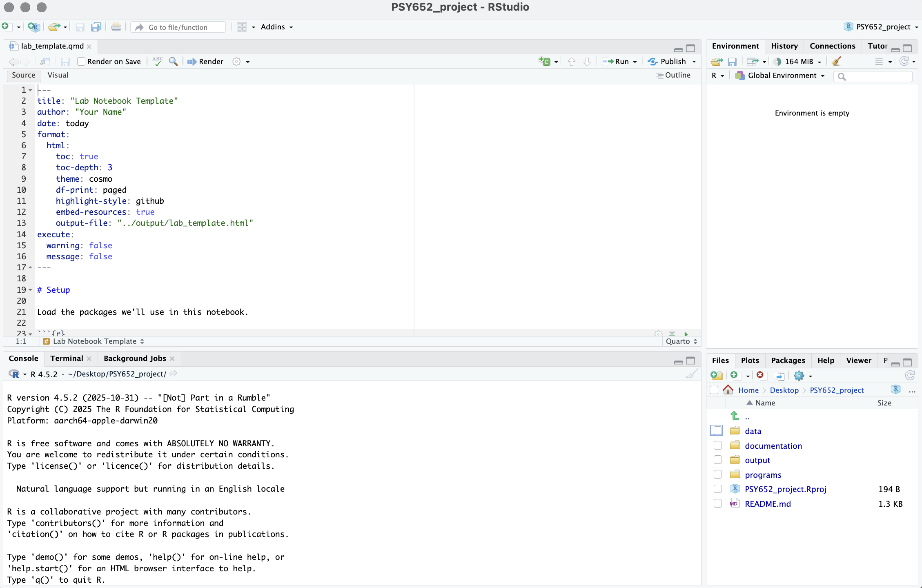This screenshot has width=922, height=588.
Task: Switch to the Terminal tab
Action: click(x=67, y=359)
